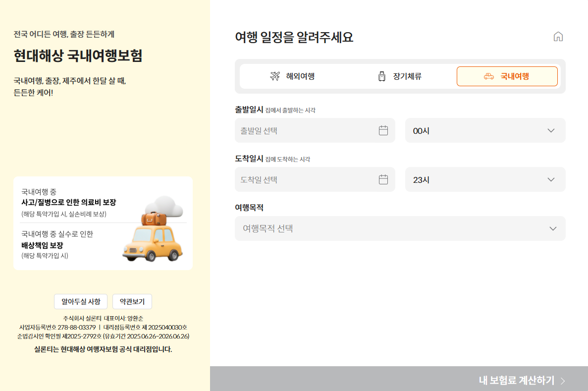Viewport: 588px width, 391px height.
Task: Click text 실론티는 현대해상 여행자보험 공식 대리점입니다.
Action: 103,349
